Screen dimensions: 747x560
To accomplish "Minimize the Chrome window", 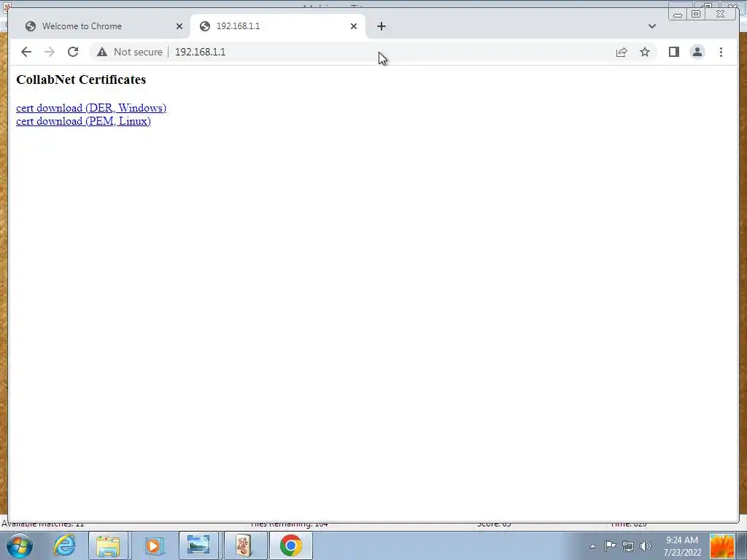I will [x=678, y=15].
